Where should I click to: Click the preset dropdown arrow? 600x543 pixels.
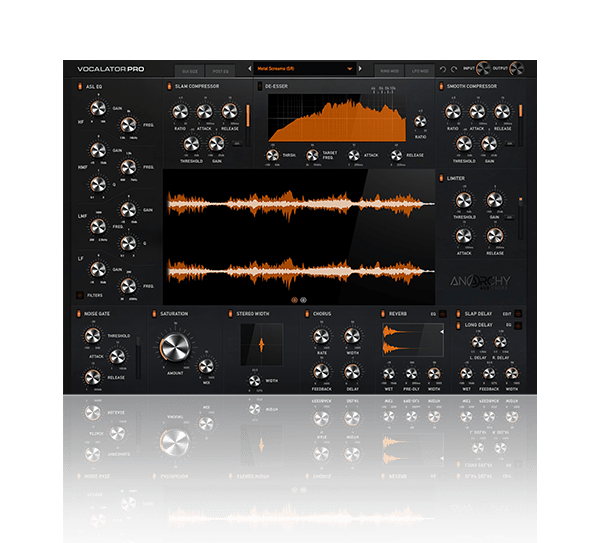coord(349,69)
